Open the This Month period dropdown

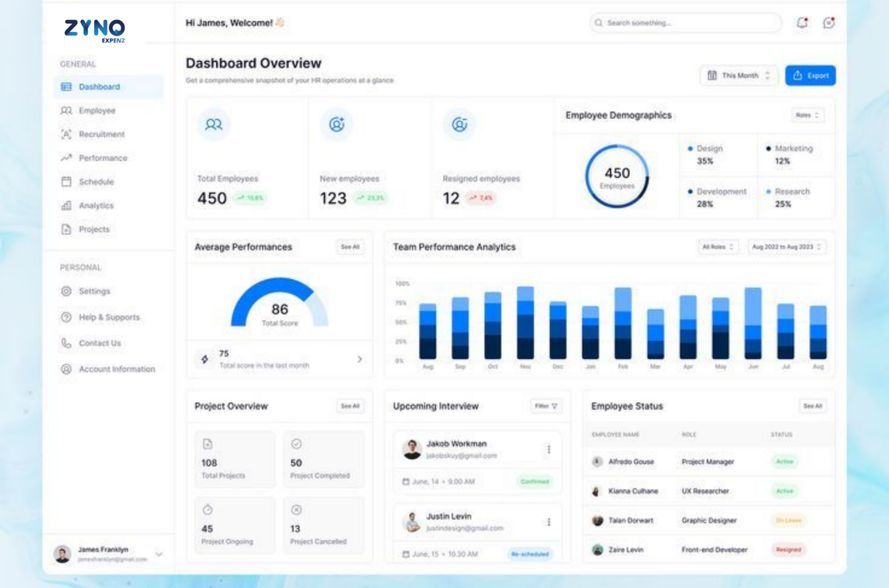click(738, 76)
